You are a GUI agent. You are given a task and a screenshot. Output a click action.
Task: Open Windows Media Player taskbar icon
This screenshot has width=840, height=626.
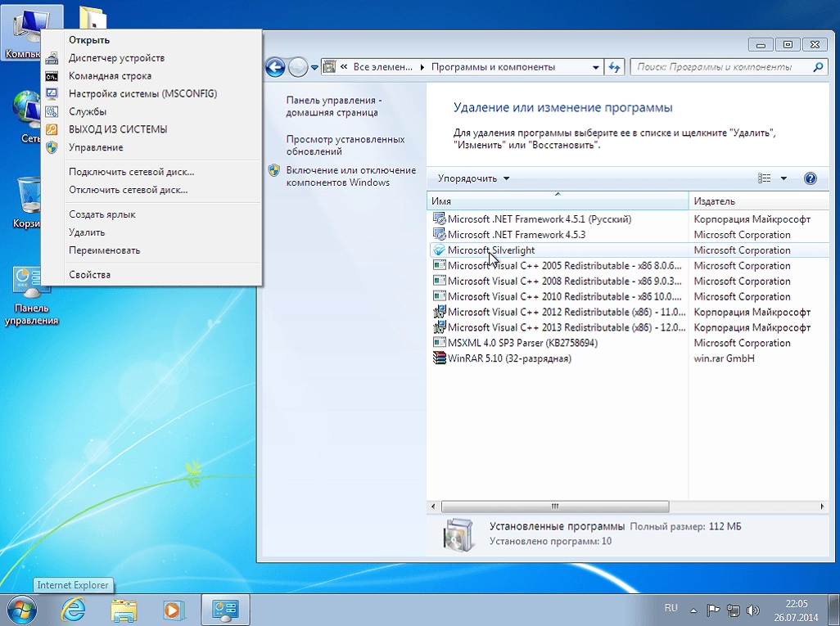(173, 610)
